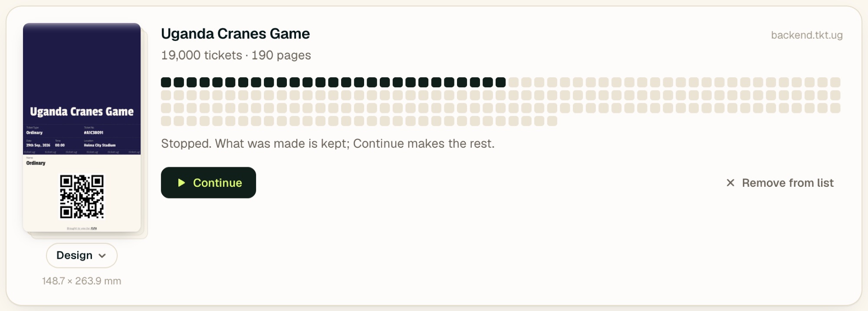Open the ticket design preview thumbnail

click(82, 128)
